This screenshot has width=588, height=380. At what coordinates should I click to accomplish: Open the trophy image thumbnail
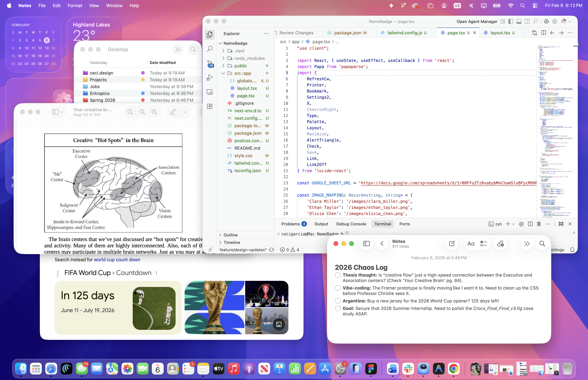click(x=214, y=308)
